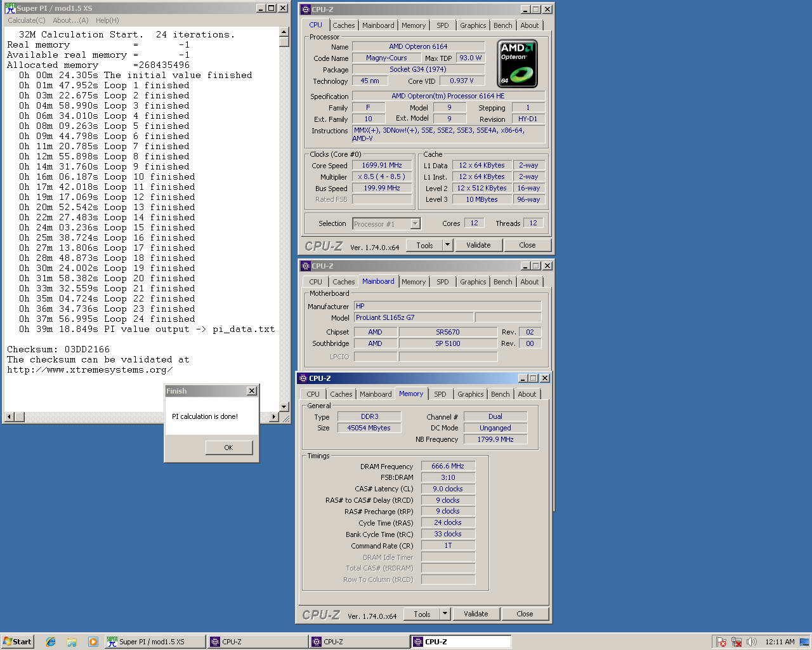Click the Tools button in the top CPU-Z window

425,245
